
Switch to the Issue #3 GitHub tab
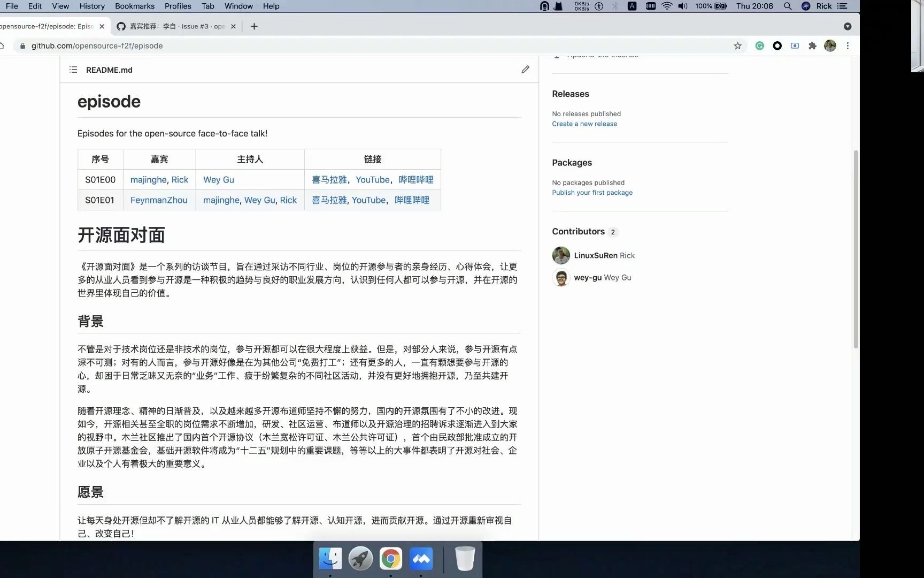coord(176,26)
